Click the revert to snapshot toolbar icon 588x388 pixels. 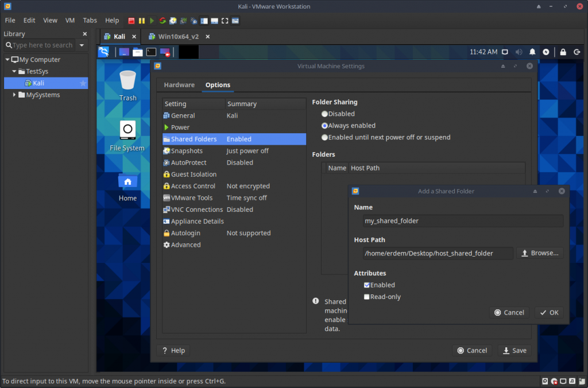183,21
